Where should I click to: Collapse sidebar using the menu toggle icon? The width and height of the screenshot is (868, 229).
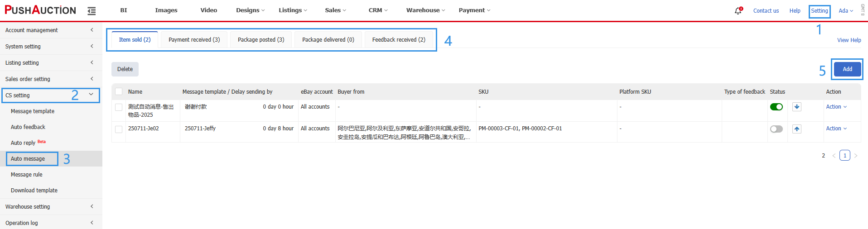(92, 11)
